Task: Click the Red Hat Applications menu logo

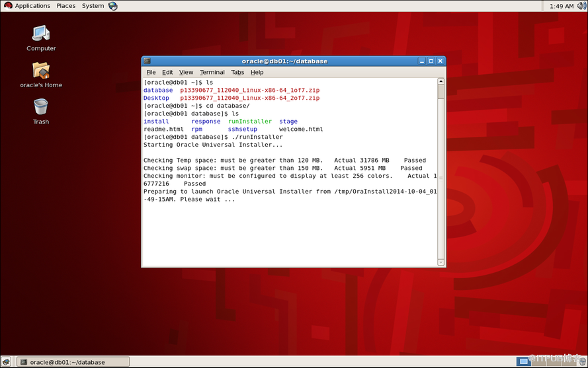Action: 8,6
